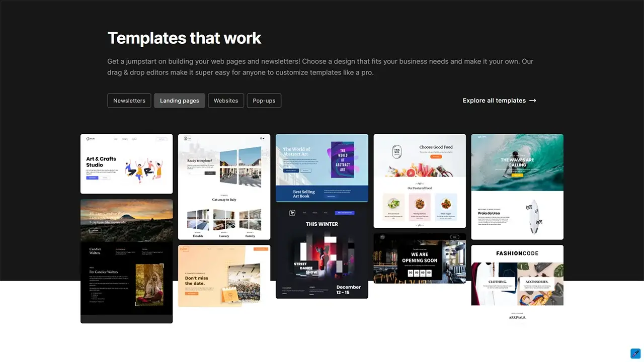Open the World of Abstract Art template
Screen dimensions: 644x362
(322, 168)
